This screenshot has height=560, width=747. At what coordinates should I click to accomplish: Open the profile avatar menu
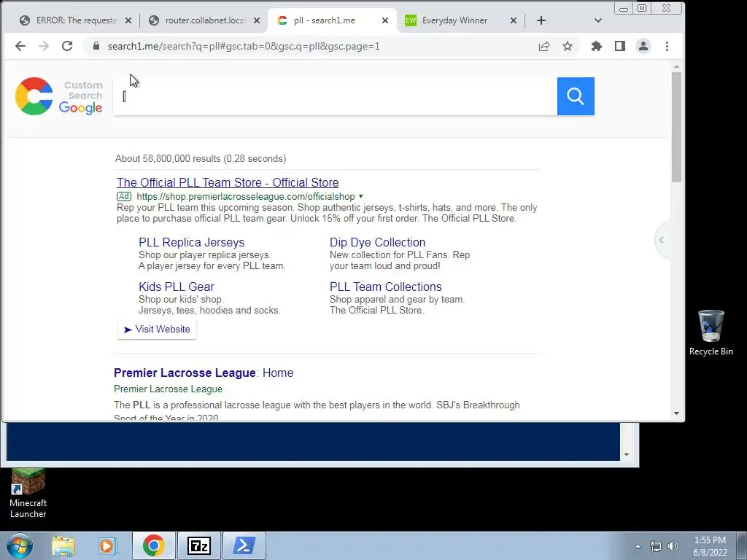(643, 46)
